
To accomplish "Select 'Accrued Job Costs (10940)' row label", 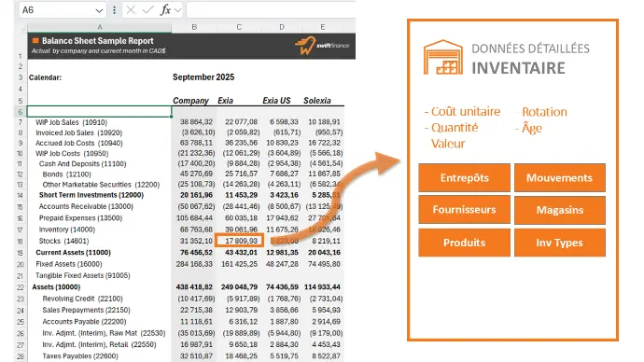I will click(78, 143).
